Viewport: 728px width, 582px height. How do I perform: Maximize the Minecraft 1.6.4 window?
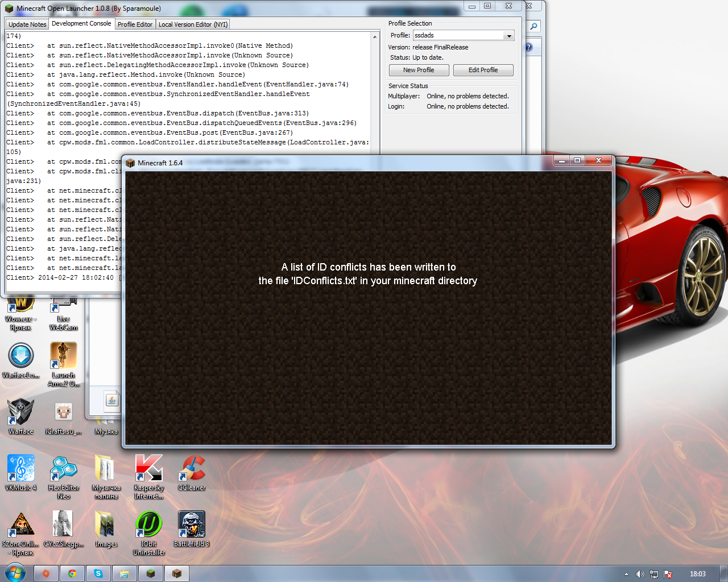[577, 161]
